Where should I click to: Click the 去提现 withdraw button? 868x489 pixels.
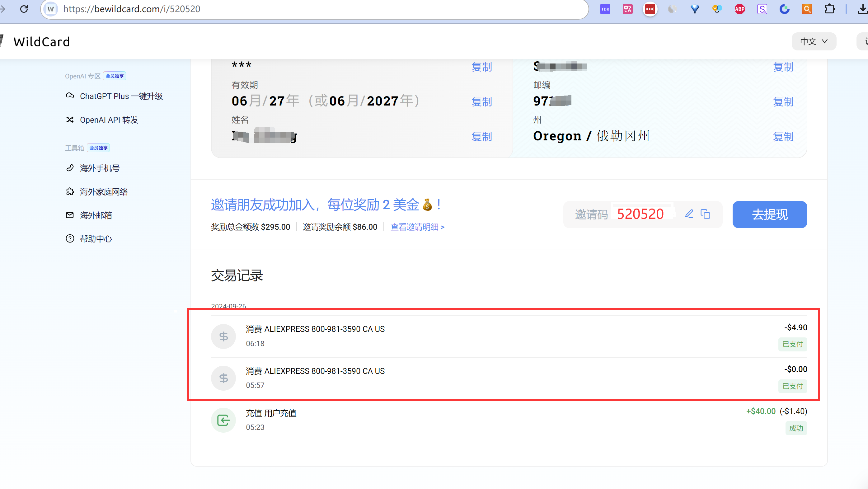(770, 215)
